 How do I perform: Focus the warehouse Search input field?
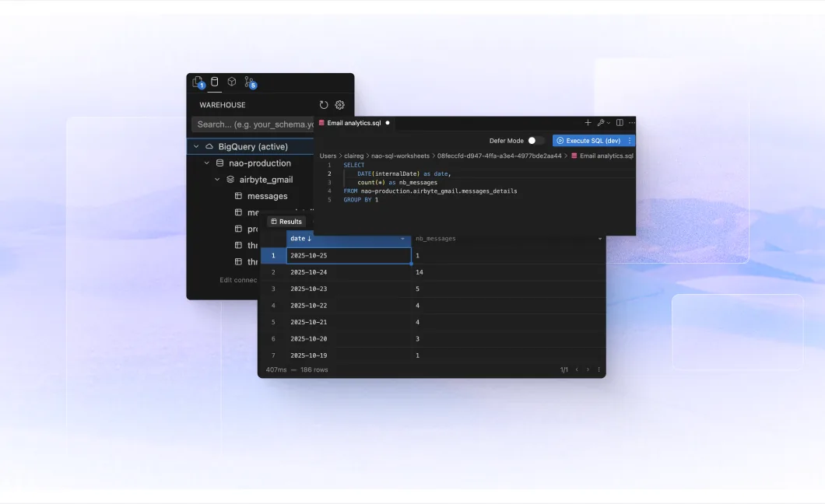pos(254,124)
